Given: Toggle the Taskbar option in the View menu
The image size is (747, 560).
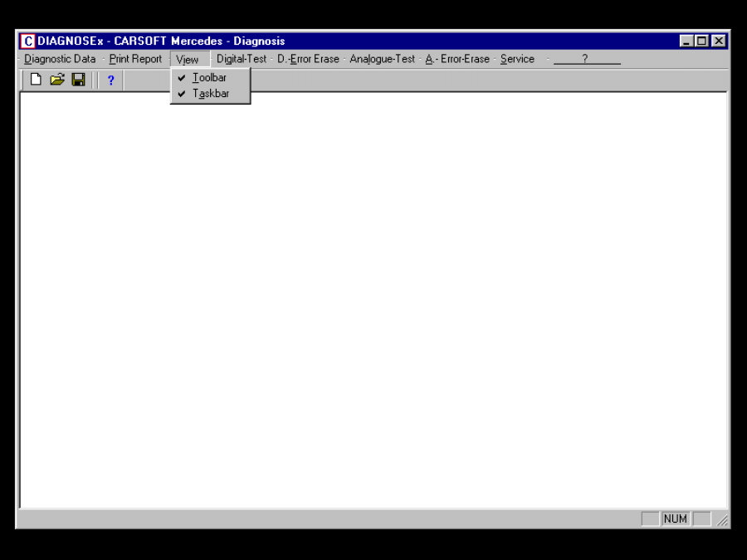Looking at the screenshot, I should pyautogui.click(x=210, y=93).
